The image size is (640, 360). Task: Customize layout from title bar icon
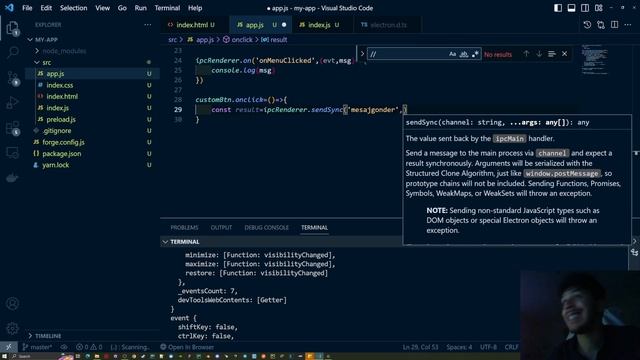[x=599, y=8]
